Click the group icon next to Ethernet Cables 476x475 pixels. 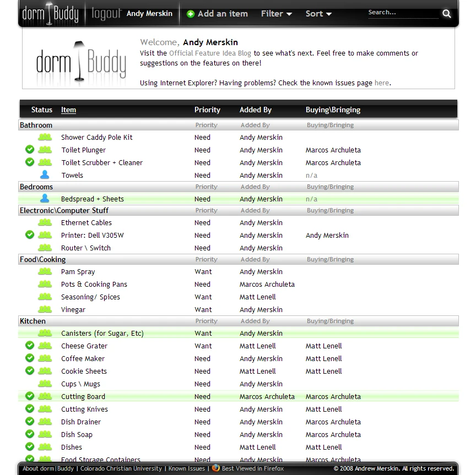(x=45, y=222)
